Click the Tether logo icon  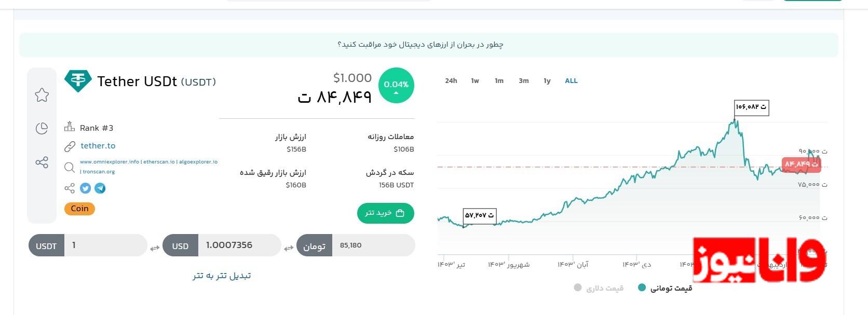(78, 81)
